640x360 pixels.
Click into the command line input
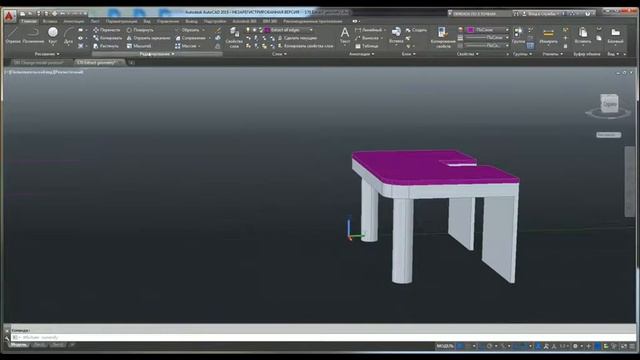[x=322, y=338]
